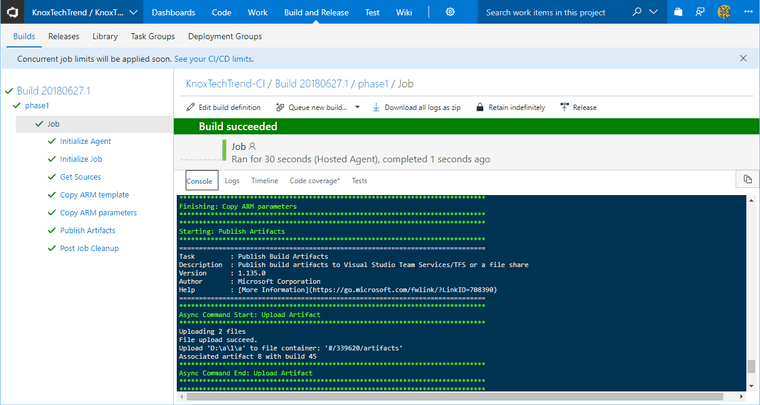Click the copy console output icon
Viewport: 760px width, 405px height.
[747, 179]
